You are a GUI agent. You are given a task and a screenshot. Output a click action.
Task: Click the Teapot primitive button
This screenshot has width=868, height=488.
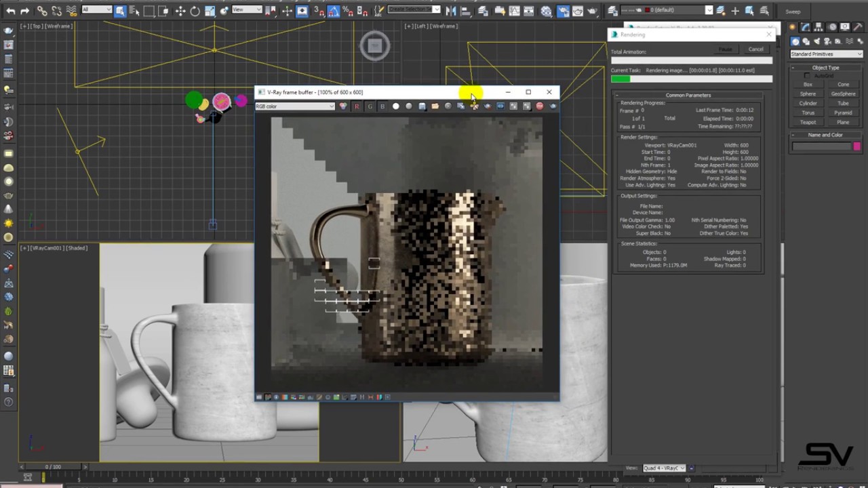pos(808,123)
